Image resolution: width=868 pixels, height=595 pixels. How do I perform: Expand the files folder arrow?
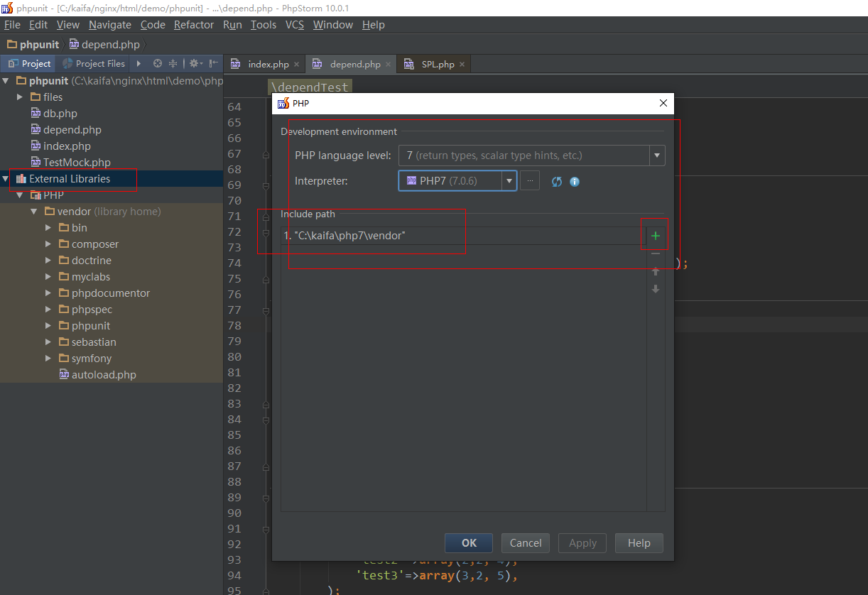21,97
